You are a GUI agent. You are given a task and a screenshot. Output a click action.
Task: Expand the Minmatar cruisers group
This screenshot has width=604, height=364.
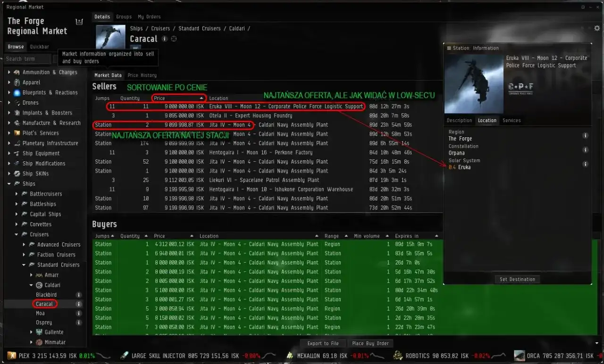(32, 342)
